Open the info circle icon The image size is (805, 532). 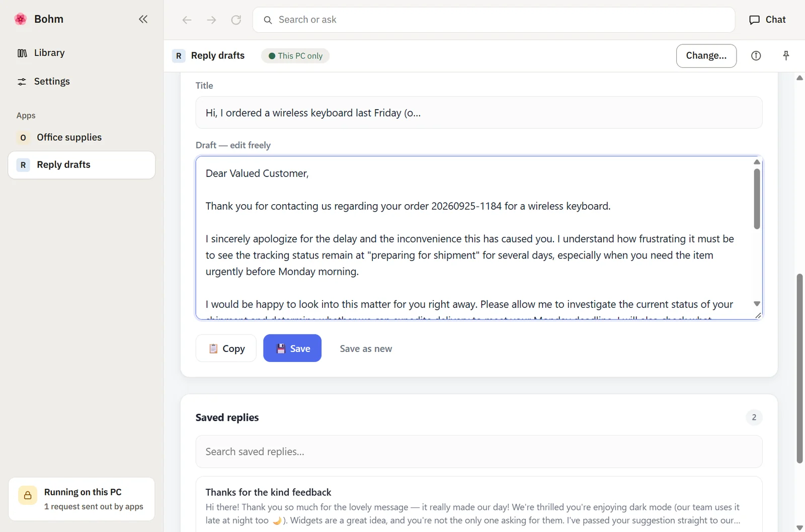(756, 56)
